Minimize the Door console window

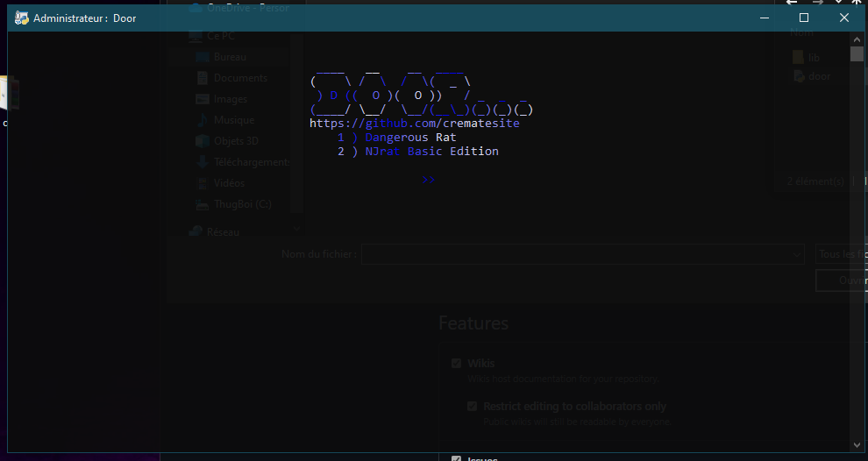click(765, 18)
